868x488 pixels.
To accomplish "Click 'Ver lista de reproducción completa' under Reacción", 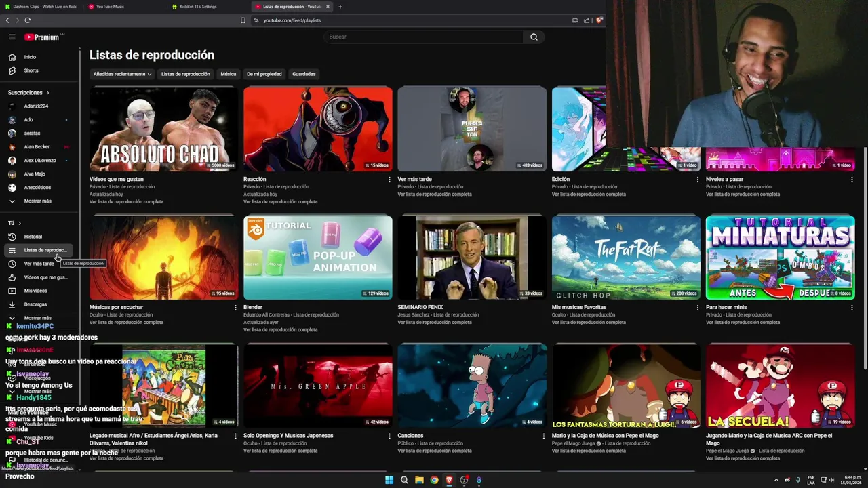I will click(x=280, y=202).
